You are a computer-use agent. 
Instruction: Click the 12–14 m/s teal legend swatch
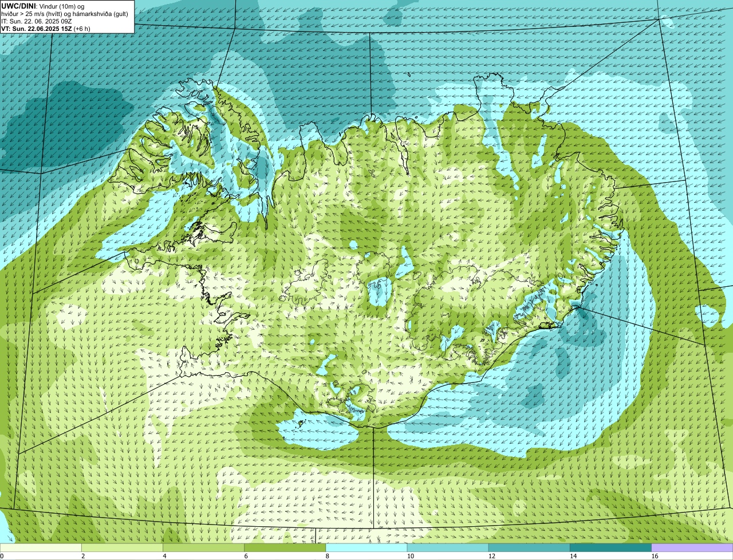click(x=529, y=547)
